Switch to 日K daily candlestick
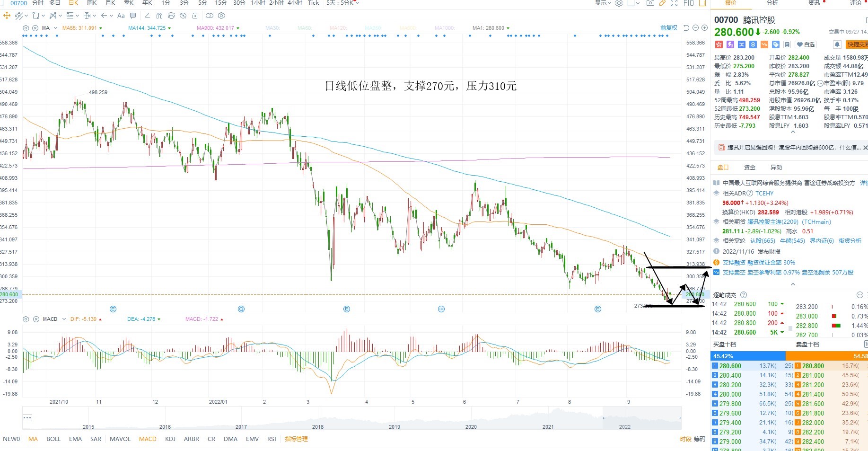The width and height of the screenshot is (868, 451). [x=73, y=3]
